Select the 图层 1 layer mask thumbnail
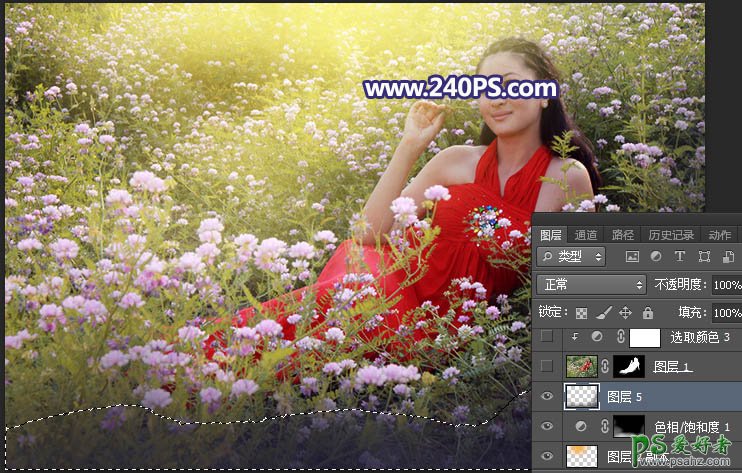This screenshot has width=742, height=473. click(x=629, y=367)
